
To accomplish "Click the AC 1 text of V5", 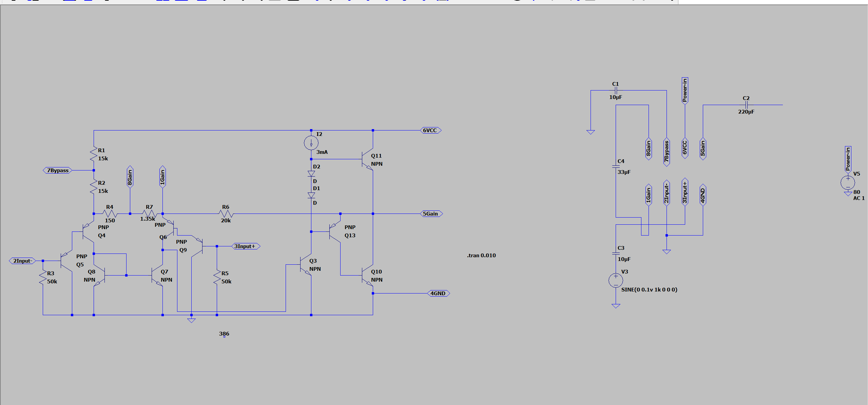I will pyautogui.click(x=859, y=198).
